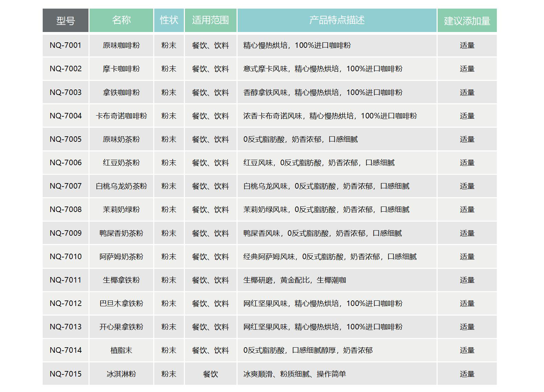This screenshot has width=544, height=392.
Task: Click 适量 cell in NQ-7006 row
Action: pos(467,162)
